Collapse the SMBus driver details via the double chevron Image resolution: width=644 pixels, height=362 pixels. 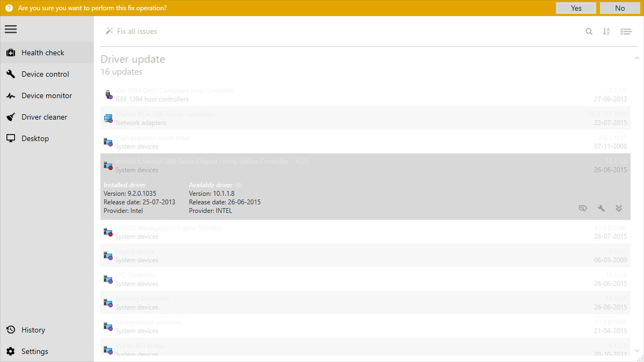(x=619, y=208)
